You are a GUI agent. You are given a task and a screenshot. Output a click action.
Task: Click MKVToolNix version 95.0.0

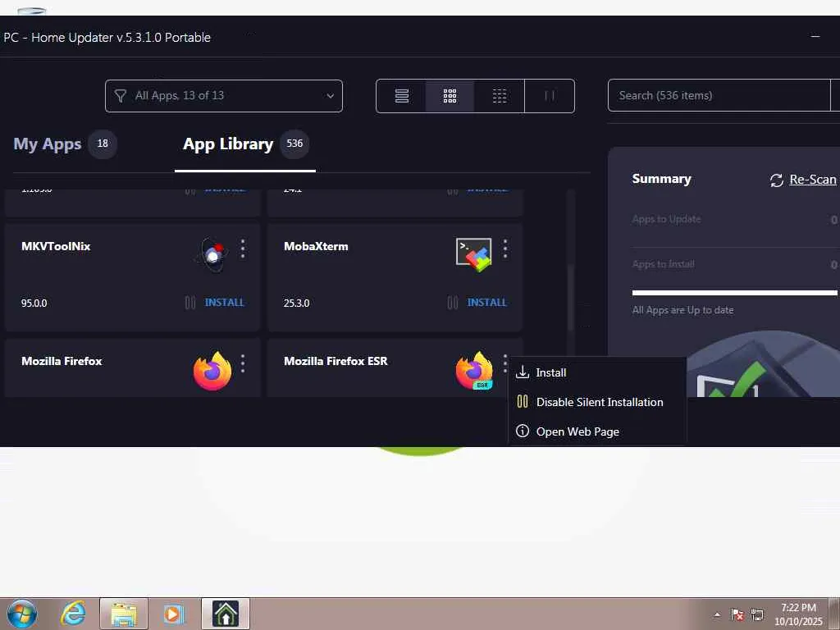pyautogui.click(x=34, y=304)
